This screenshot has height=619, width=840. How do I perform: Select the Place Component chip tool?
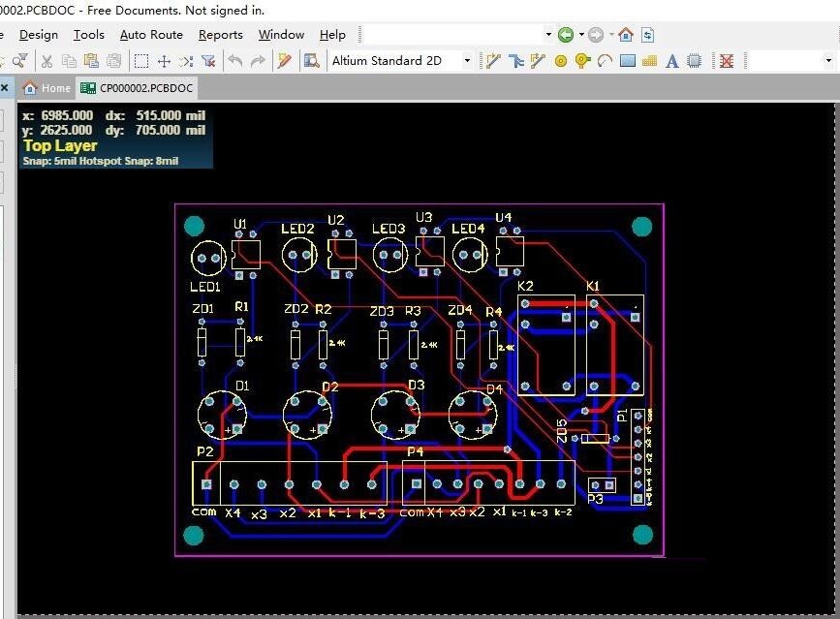click(695, 61)
